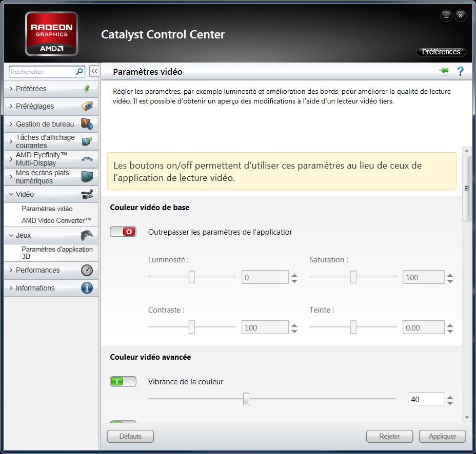Minimize the Catalyst Control Center window
476x454 pixels.
pyautogui.click(x=446, y=15)
